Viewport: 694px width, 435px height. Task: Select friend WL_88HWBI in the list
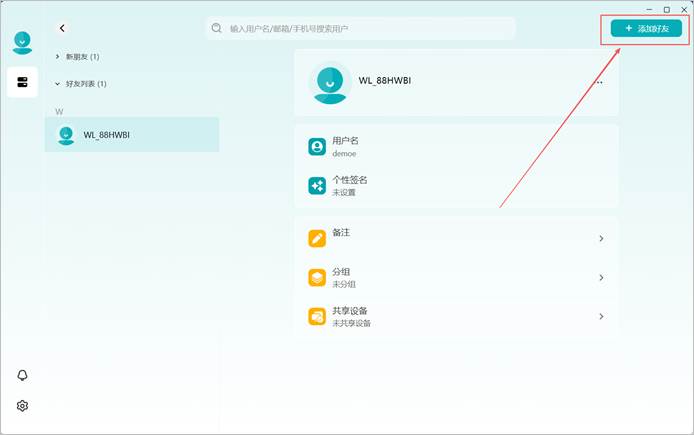(132, 135)
